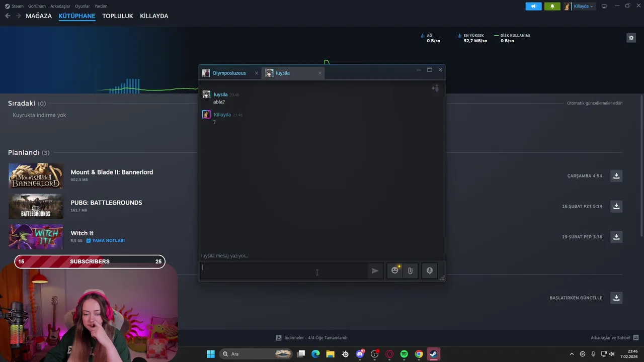Viewport: 644px width, 362px height.
Task: Open the Görünüm menu
Action: coord(37,6)
